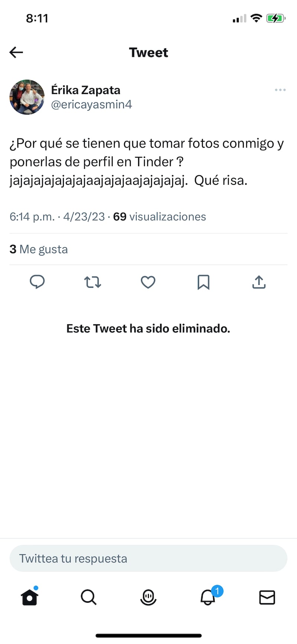Open Spaces microphone tab
Viewport: 297px width, 644px height.
click(x=148, y=598)
